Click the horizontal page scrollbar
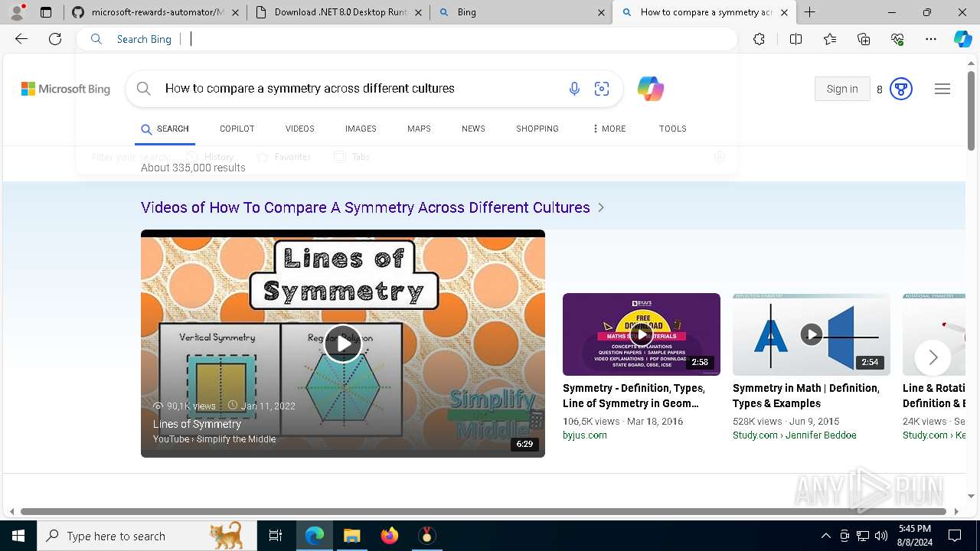The image size is (980, 551). click(483, 511)
